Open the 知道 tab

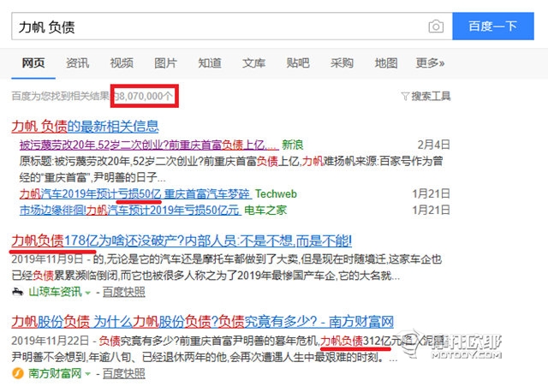tap(210, 62)
